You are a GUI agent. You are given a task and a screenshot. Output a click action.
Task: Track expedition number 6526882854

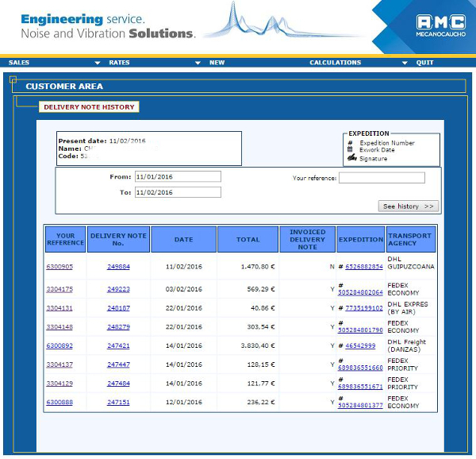pyautogui.click(x=364, y=266)
